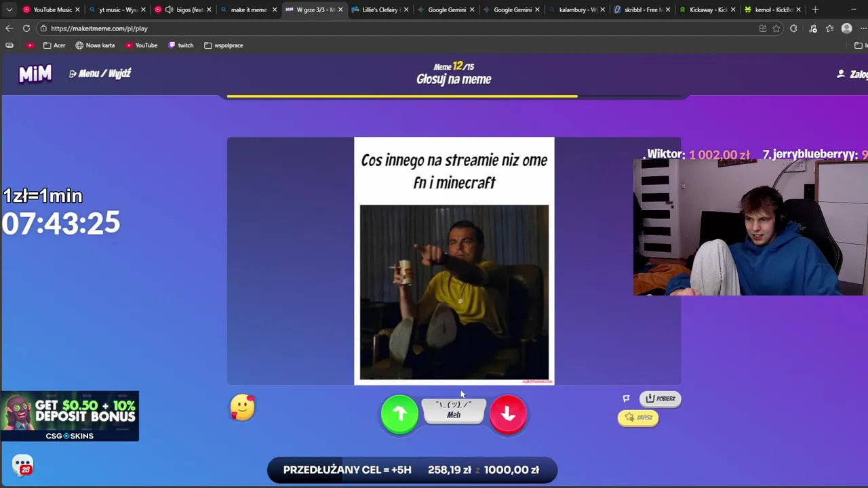Click the Głosuj na meme heading

pyautogui.click(x=454, y=79)
